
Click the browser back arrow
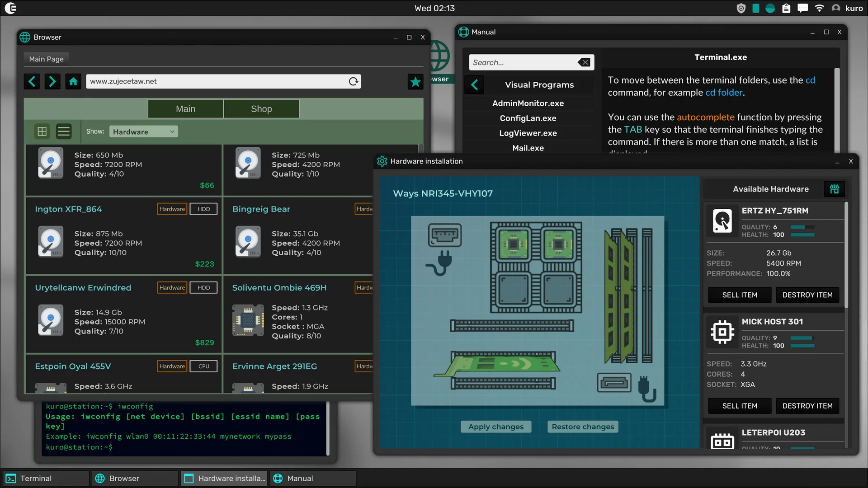click(x=32, y=81)
